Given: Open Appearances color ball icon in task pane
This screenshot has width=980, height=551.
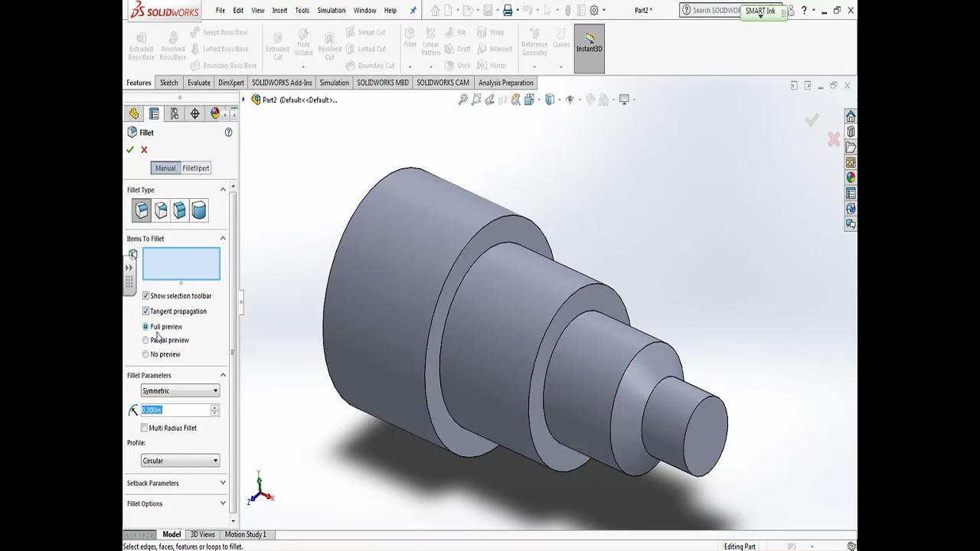Looking at the screenshot, I should click(851, 178).
